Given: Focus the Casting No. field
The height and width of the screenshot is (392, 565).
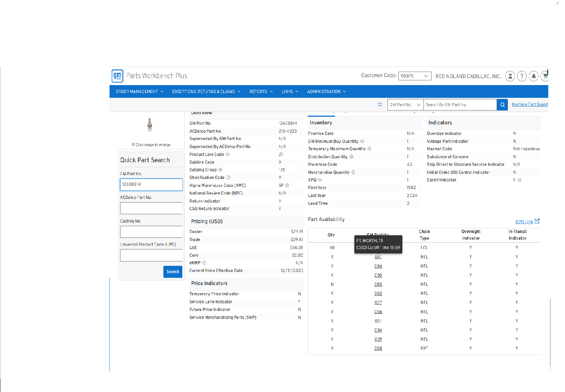Looking at the screenshot, I should tap(151, 232).
